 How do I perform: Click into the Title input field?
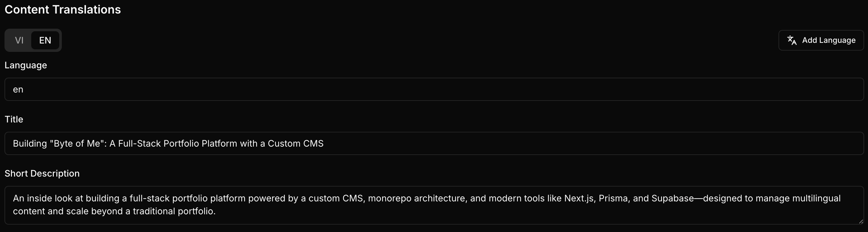tap(434, 143)
